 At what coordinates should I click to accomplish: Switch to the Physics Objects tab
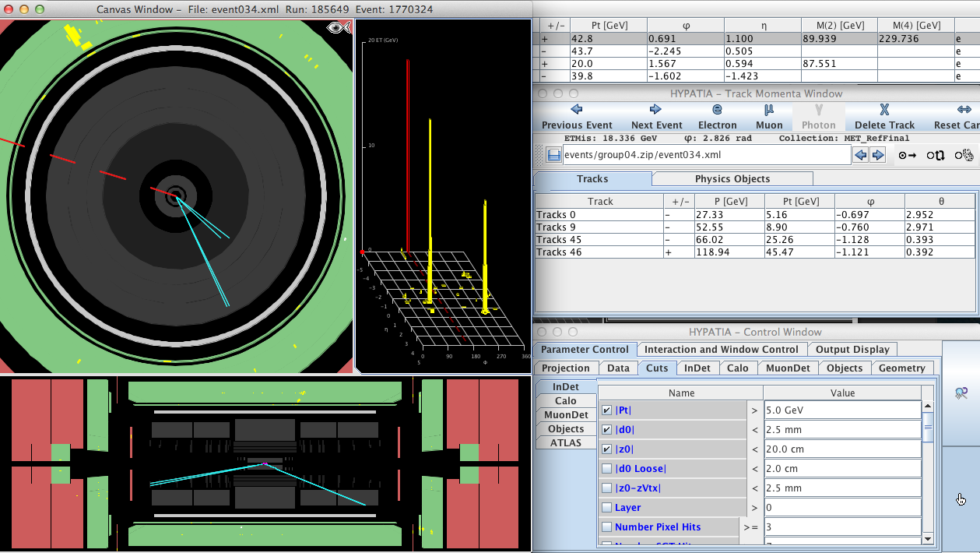[732, 179]
